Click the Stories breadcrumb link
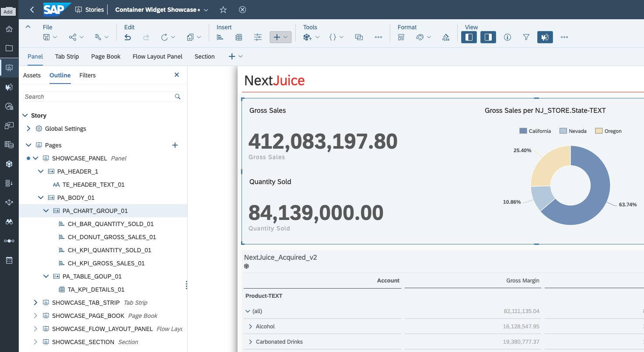Screen dimensions: 644x352 coord(94,9)
